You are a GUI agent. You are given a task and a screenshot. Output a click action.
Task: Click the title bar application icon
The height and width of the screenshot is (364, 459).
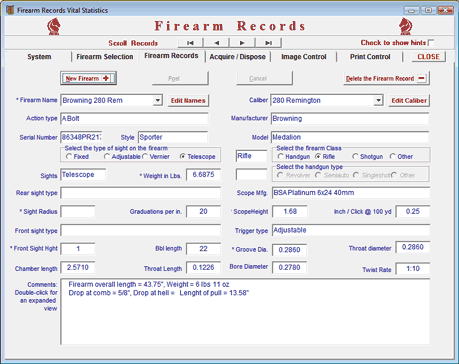point(10,10)
